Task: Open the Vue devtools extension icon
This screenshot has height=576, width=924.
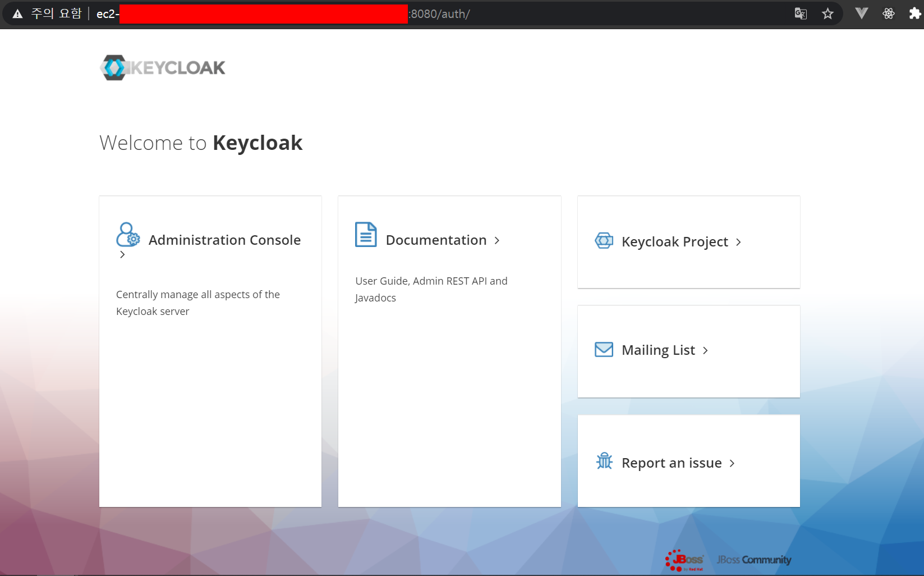Action: click(862, 13)
